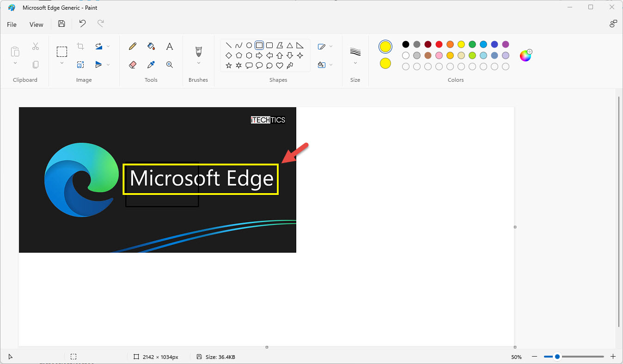623x364 pixels.
Task: Select the Brushes tool icon
Action: (199, 51)
